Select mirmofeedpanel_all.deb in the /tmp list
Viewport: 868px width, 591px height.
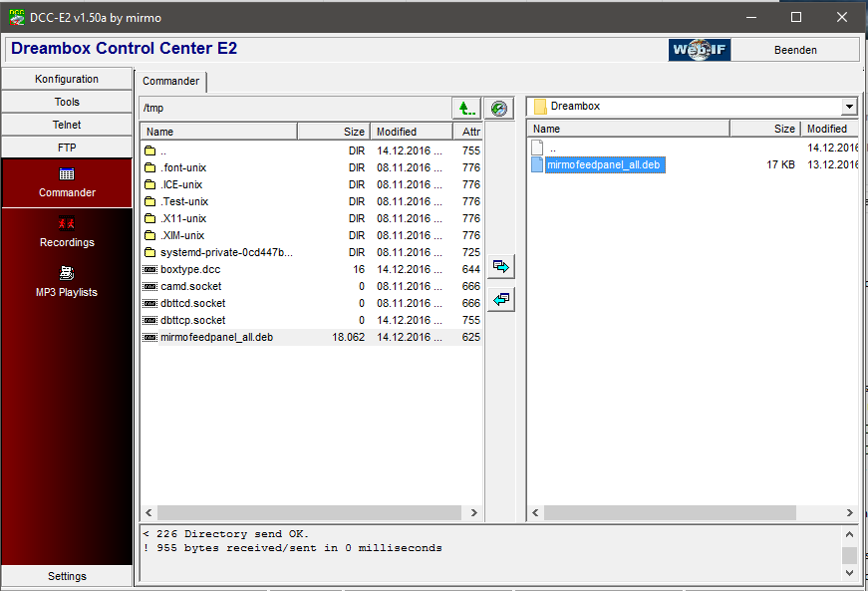pos(216,337)
